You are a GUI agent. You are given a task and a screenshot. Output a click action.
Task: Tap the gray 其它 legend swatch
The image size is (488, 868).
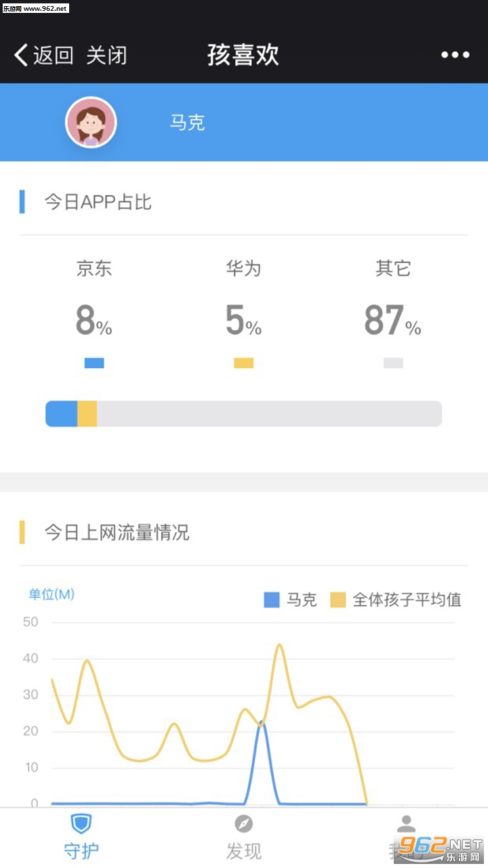pos(393,363)
